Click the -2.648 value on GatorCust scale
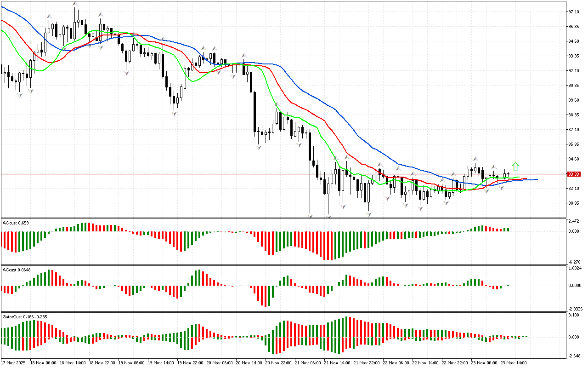This screenshot has width=588, height=368. (x=575, y=356)
